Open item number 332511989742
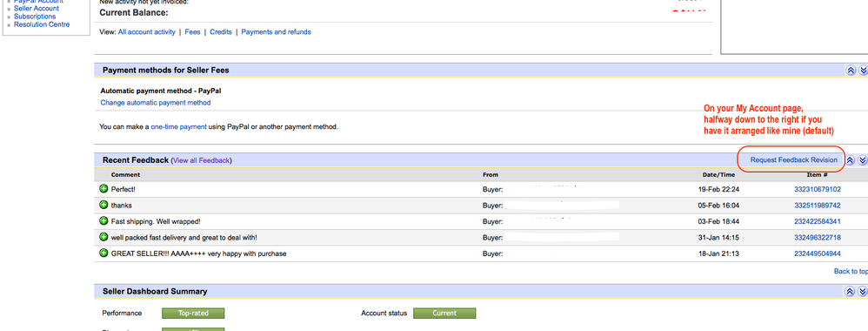Image resolution: width=868 pixels, height=331 pixels. [x=818, y=206]
